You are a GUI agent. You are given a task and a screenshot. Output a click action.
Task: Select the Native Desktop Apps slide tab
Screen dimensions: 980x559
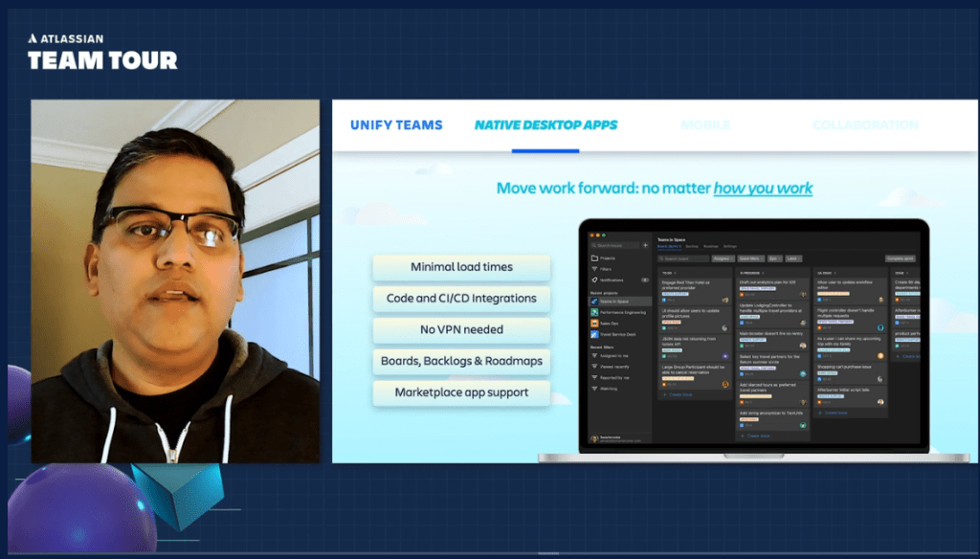[x=546, y=124]
